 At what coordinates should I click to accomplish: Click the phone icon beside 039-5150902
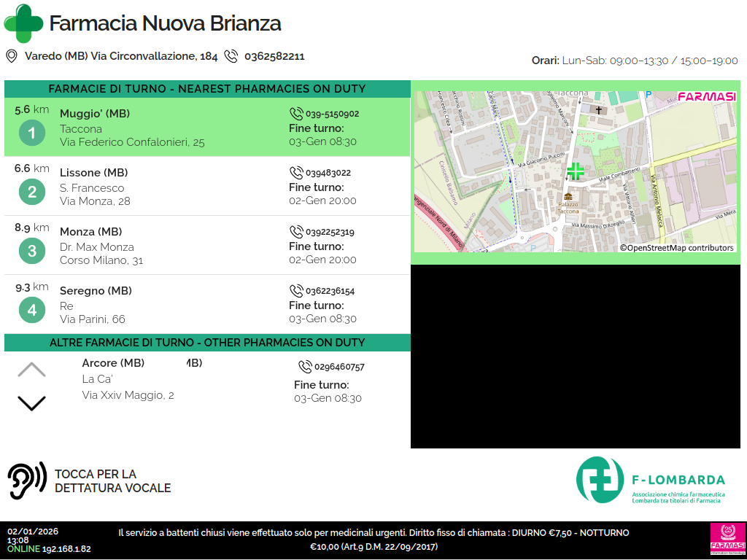pyautogui.click(x=296, y=114)
